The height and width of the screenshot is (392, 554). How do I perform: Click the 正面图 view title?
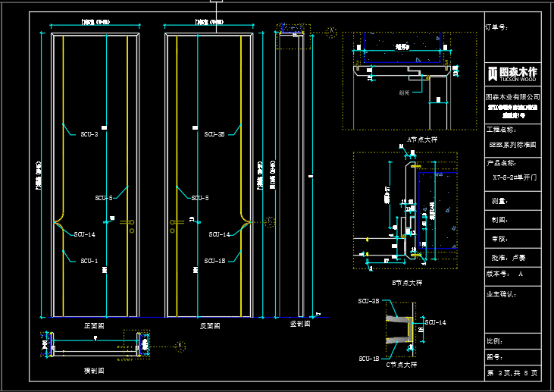pos(94,325)
